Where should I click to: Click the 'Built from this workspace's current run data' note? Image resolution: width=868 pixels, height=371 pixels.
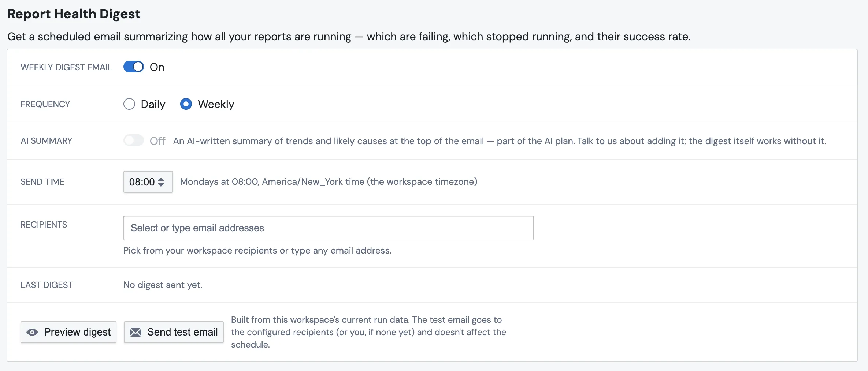(x=368, y=332)
